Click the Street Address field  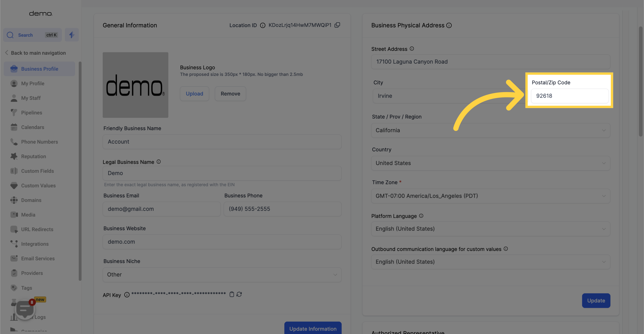[491, 62]
